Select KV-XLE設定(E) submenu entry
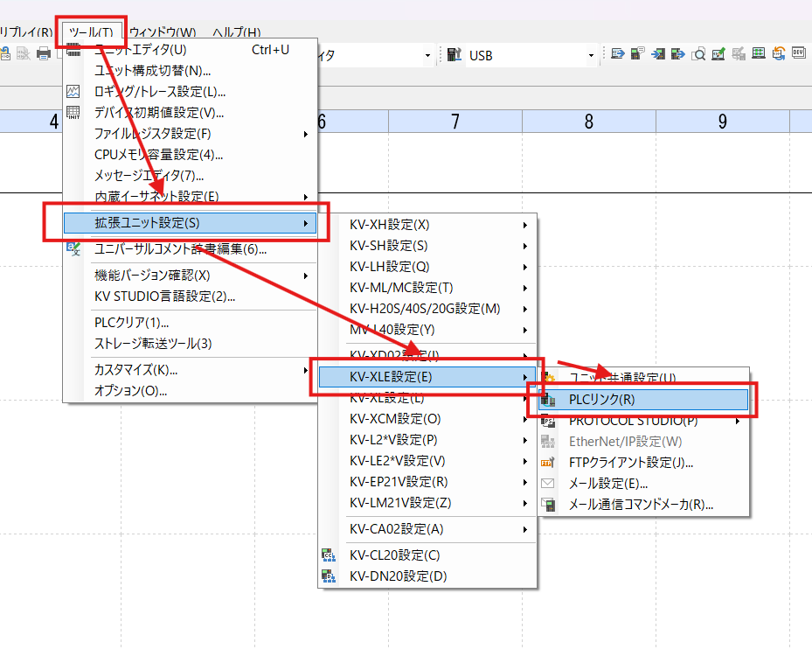The width and height of the screenshot is (812, 649). 427,377
